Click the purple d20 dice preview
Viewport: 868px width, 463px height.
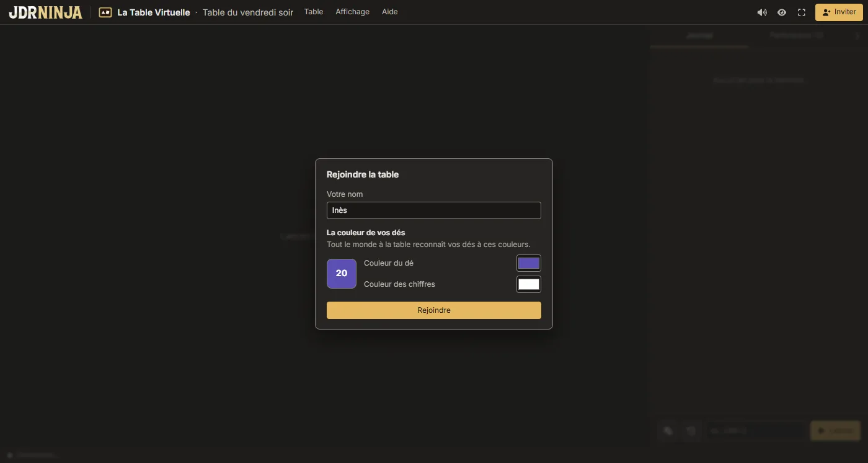342,274
